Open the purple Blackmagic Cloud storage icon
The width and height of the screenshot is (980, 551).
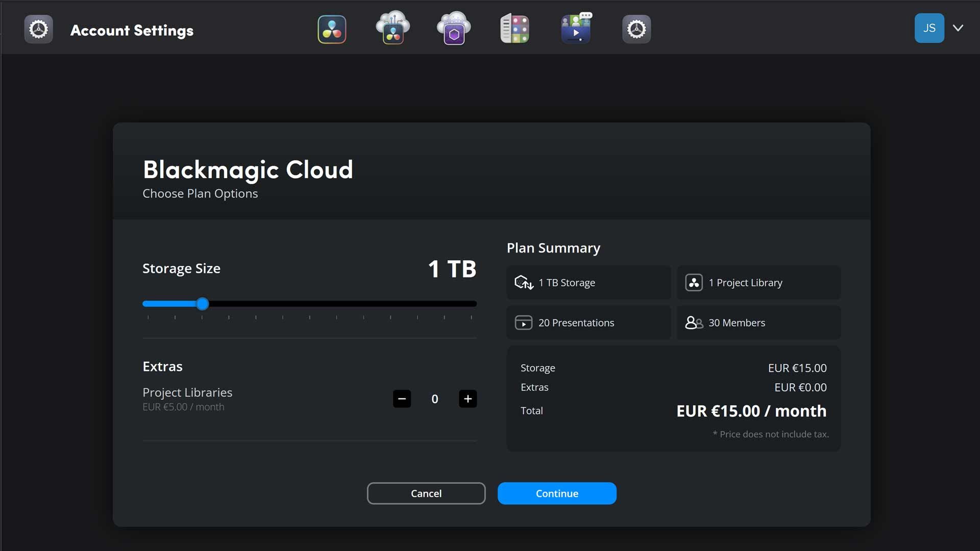(x=453, y=29)
